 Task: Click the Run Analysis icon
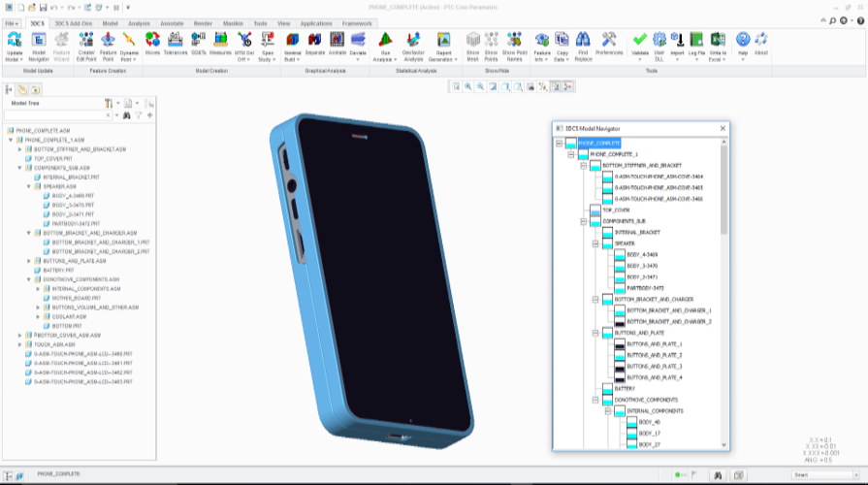point(385,40)
